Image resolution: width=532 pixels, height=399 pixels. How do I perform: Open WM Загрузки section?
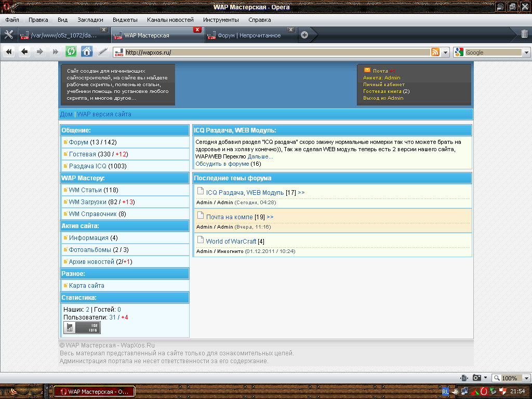point(87,202)
